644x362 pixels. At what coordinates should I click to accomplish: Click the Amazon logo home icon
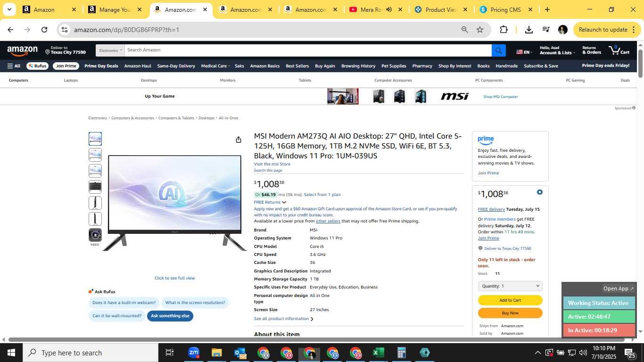pyautogui.click(x=22, y=50)
